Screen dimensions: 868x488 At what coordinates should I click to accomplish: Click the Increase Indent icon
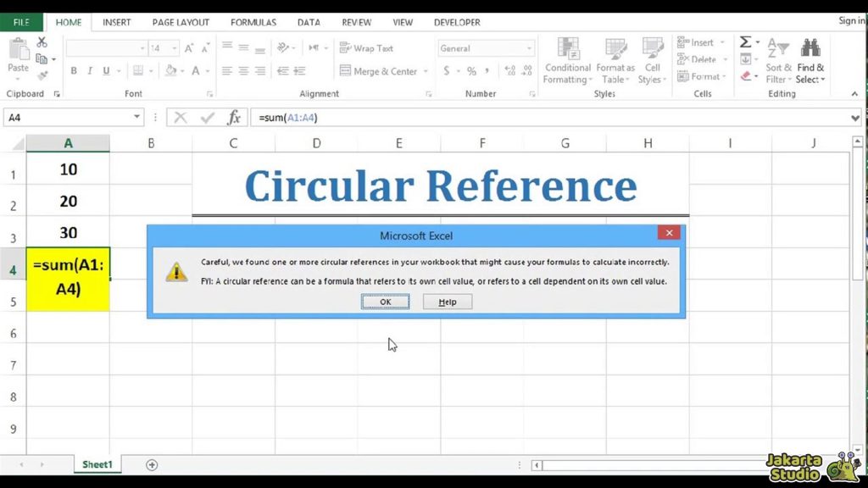(x=299, y=71)
